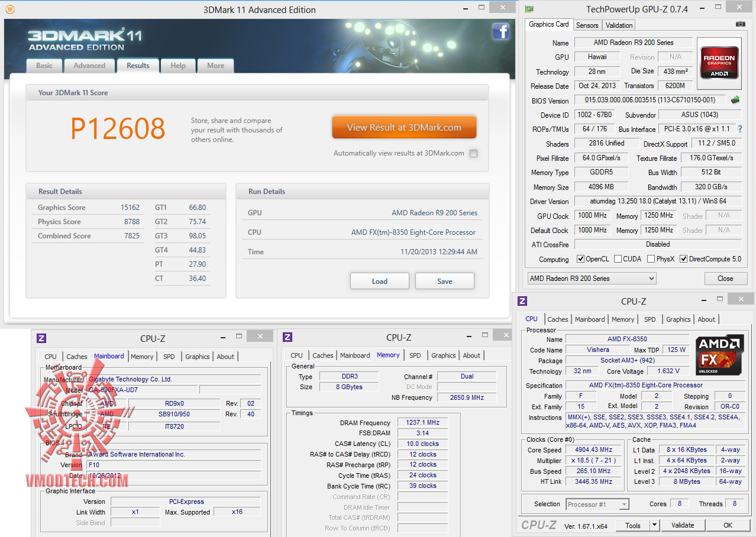Click the DRAM Frequency 1237.1 MHz field
The image size is (756, 537).
tap(422, 422)
